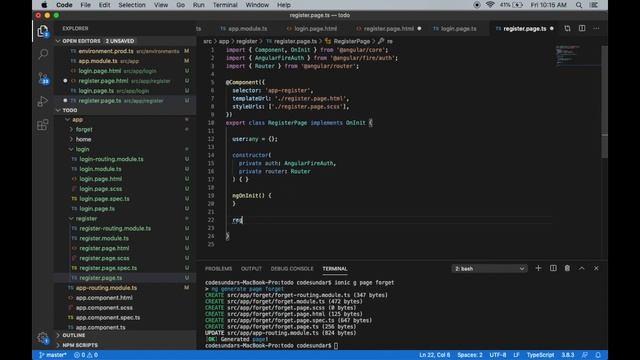The width and height of the screenshot is (640, 360).
Task: Open the Run and Debug view
Action: (x=43, y=101)
